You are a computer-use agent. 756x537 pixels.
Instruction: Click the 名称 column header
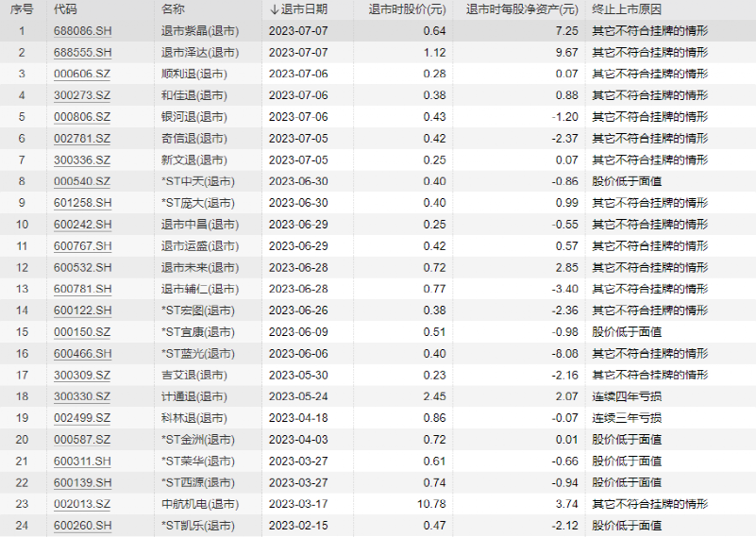[173, 9]
